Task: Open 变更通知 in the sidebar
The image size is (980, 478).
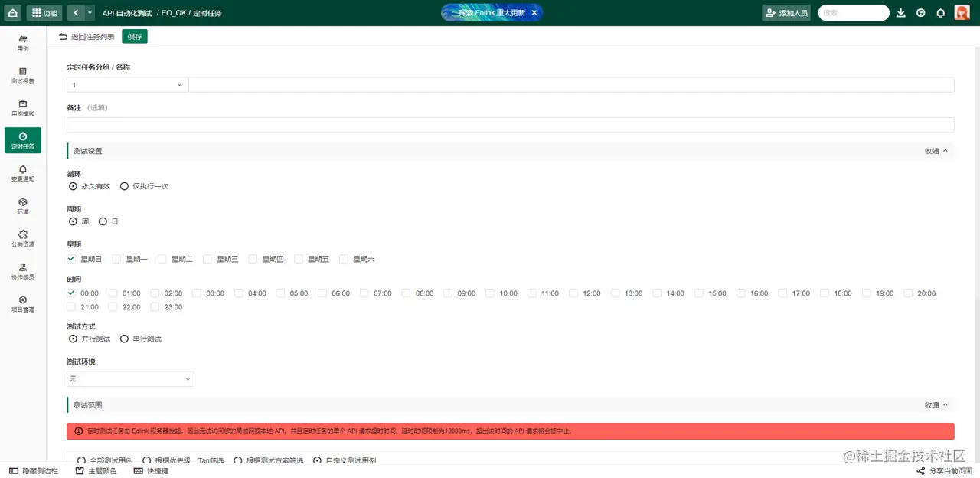Action: point(23,173)
